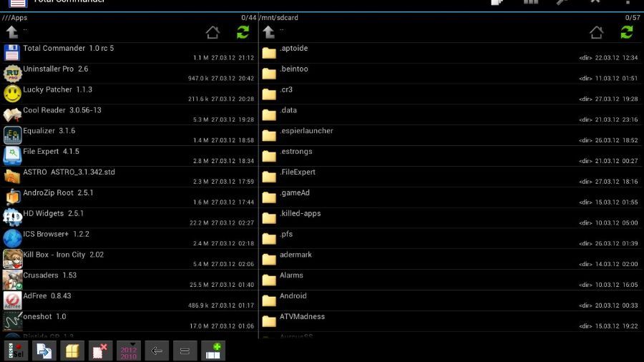Go to home folder in Apps panel
Screen dimensions: 644x362
(213, 32)
